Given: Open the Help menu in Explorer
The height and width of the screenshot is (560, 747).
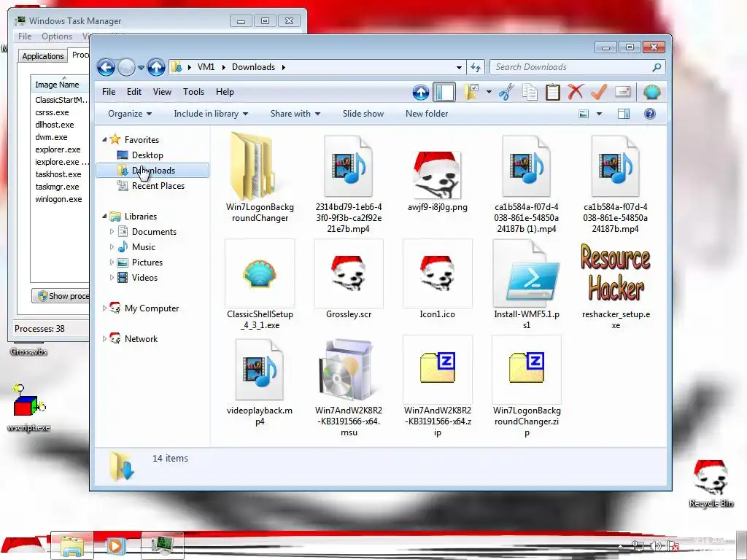Looking at the screenshot, I should pos(225,92).
